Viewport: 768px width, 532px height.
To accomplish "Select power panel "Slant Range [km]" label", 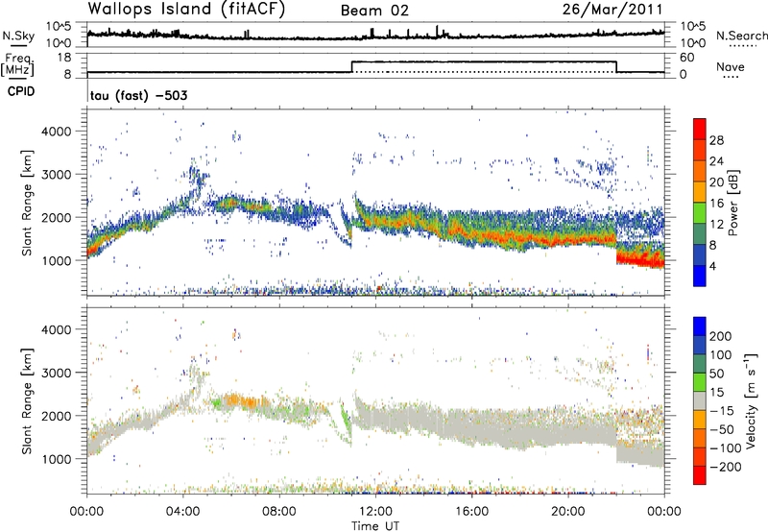I will [27, 203].
